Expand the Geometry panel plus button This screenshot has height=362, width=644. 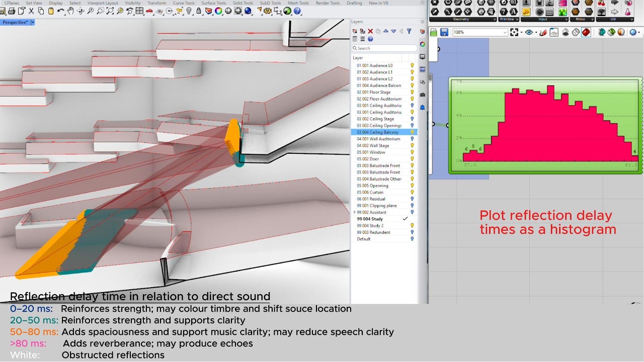tap(495, 20)
